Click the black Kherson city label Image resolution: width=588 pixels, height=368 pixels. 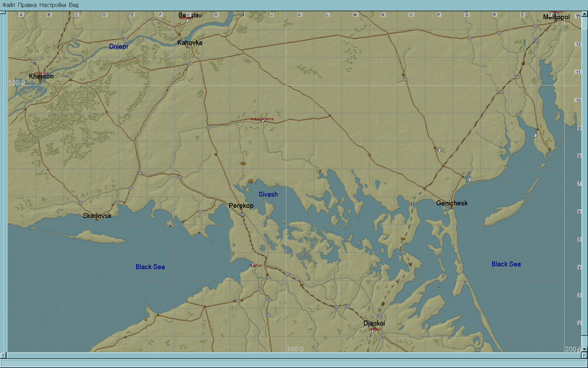41,76
